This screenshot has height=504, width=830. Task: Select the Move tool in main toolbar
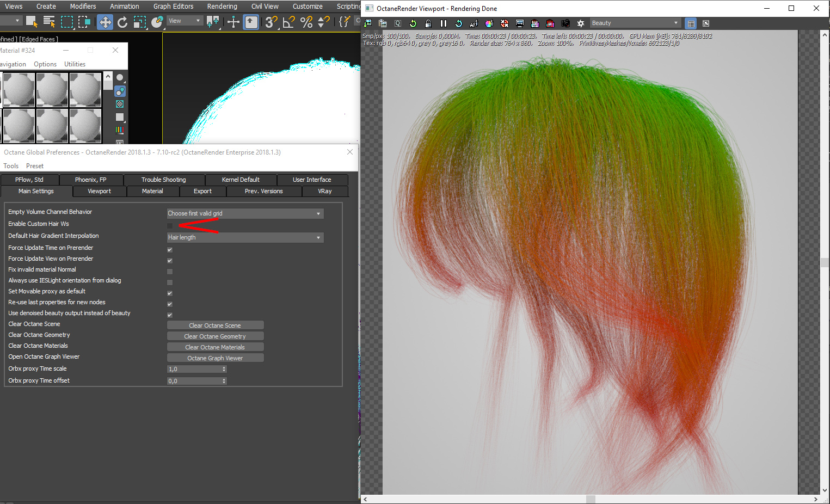pyautogui.click(x=105, y=22)
